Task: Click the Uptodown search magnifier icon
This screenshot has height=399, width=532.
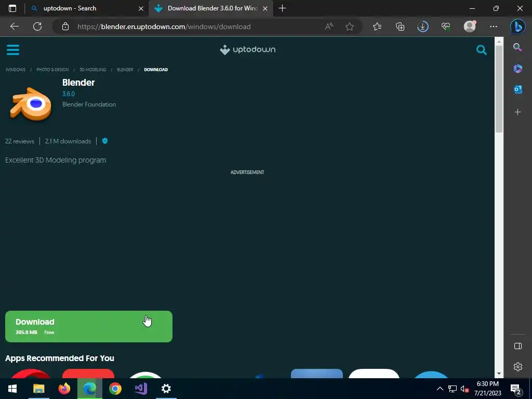Action: coord(482,50)
